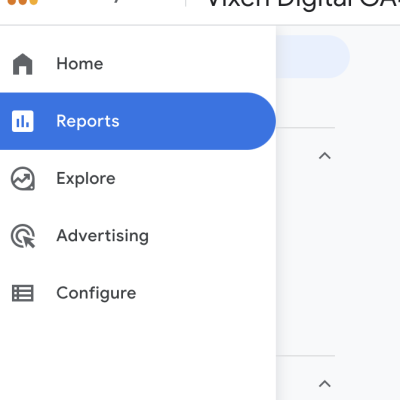This screenshot has width=400, height=400.
Task: Collapse the upper section with chevron arrow
Action: click(325, 156)
